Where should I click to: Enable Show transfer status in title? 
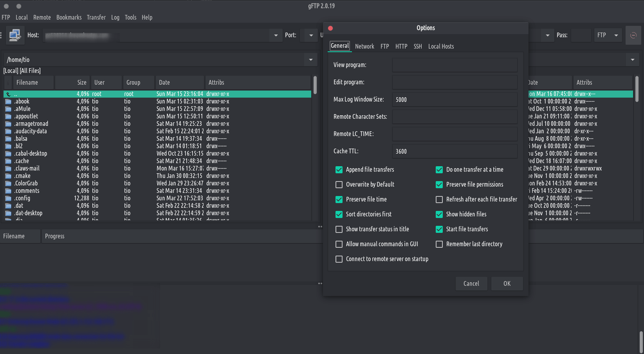coord(339,229)
